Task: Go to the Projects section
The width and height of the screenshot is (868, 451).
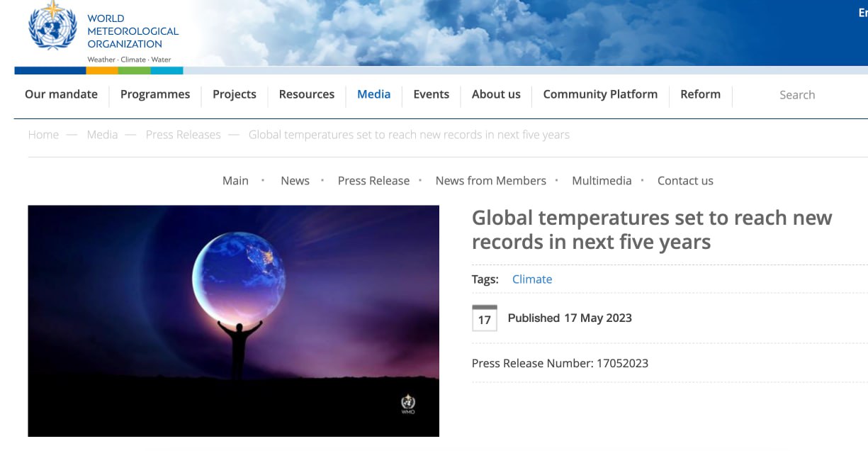Action: pos(235,94)
